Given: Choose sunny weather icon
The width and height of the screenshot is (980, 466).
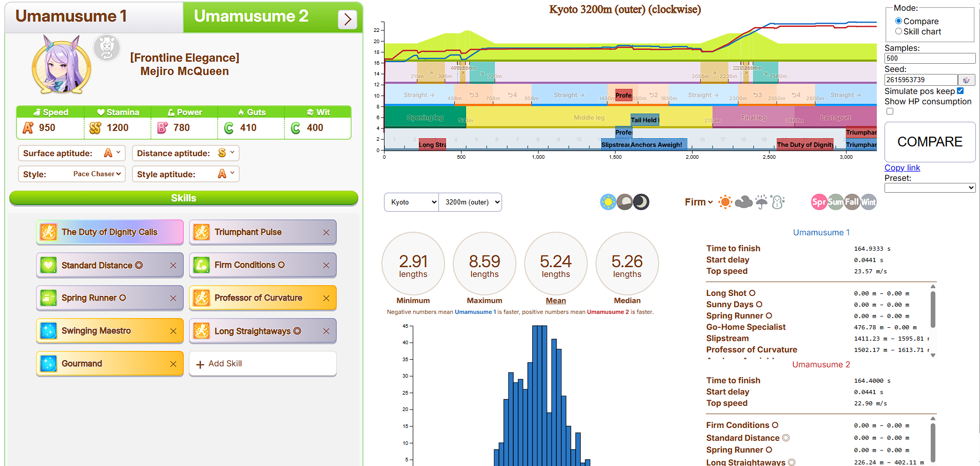Looking at the screenshot, I should click(725, 202).
